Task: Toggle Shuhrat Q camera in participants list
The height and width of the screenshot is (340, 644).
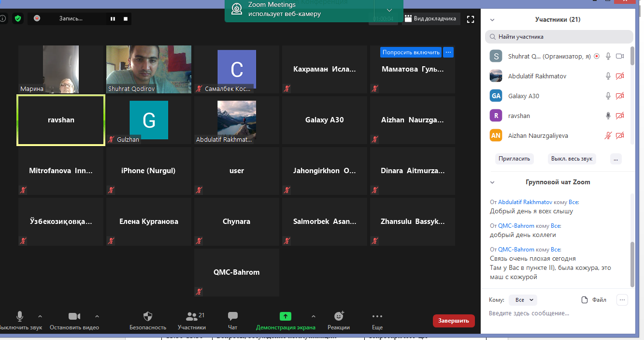Action: tap(620, 56)
